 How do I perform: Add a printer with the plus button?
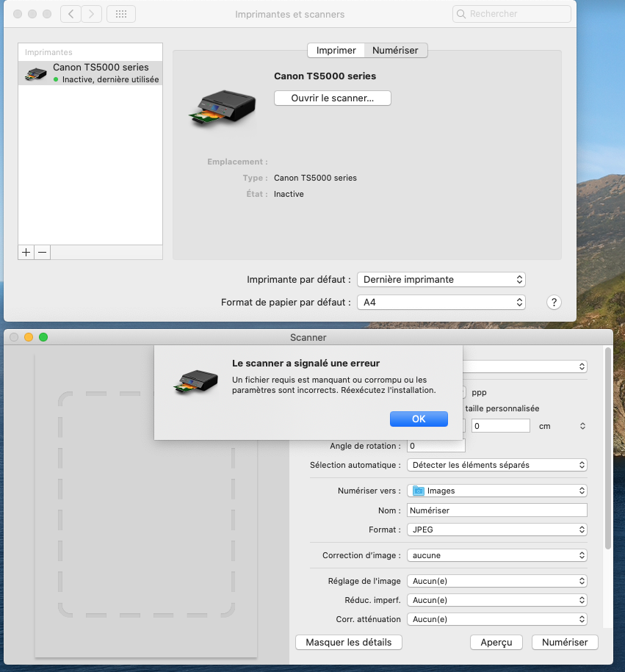click(26, 253)
